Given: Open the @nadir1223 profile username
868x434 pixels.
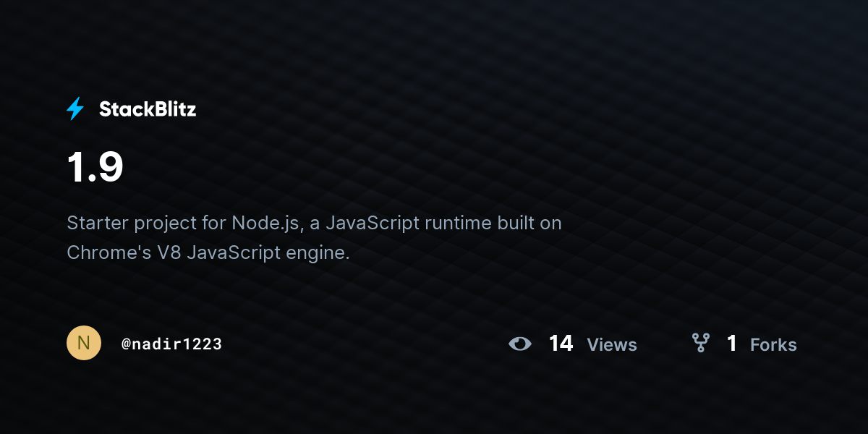Looking at the screenshot, I should (171, 344).
